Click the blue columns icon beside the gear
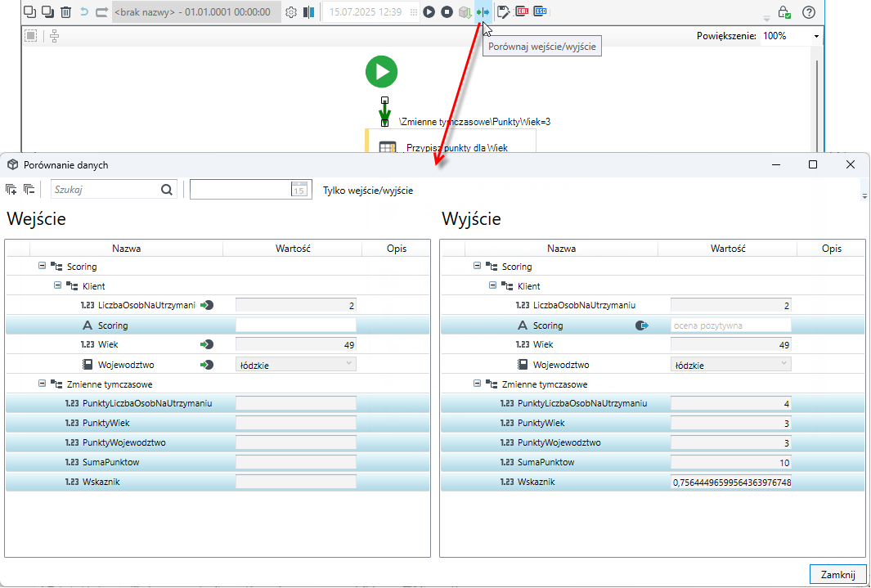The width and height of the screenshot is (871, 588). [x=309, y=11]
